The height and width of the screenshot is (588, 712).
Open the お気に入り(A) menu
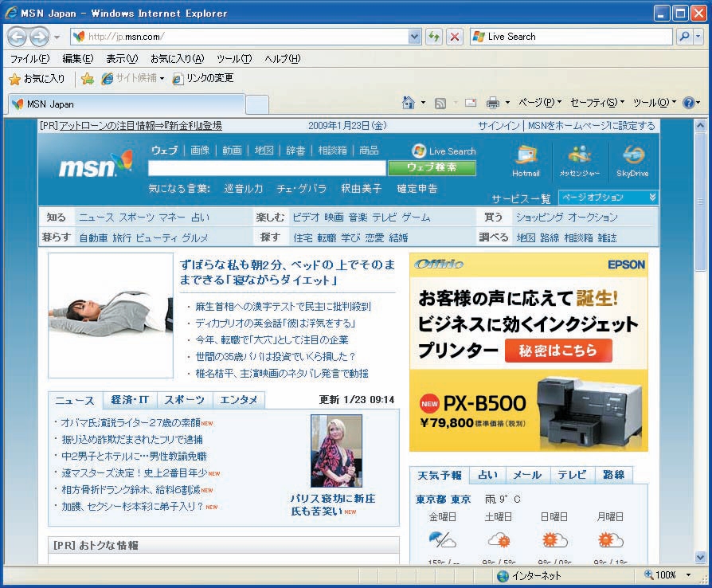coord(177,59)
